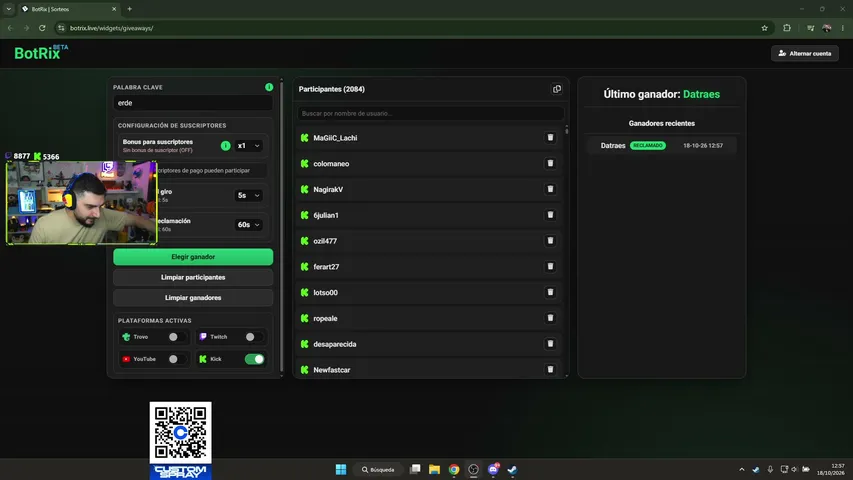The width and height of the screenshot is (853, 480).
Task: Click Windows taskbar Búsqueda search box
Action: coord(378,469)
